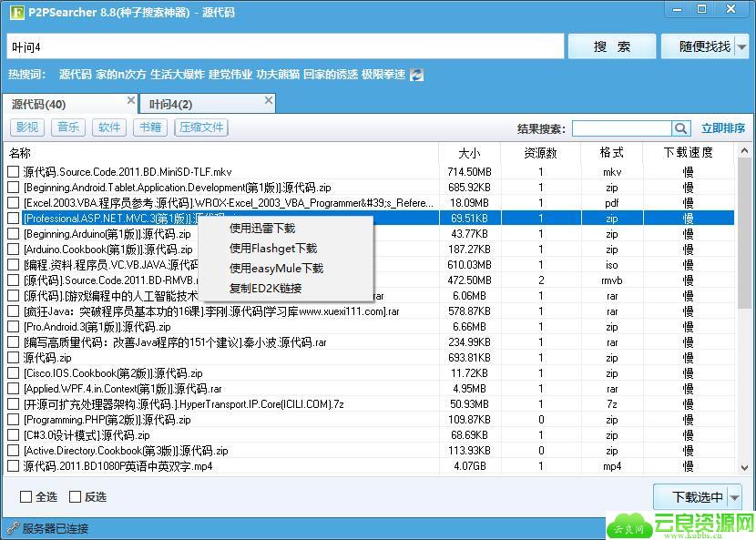Tick checkbox for Beginning.Arduino row
Screen dimensions: 756x540
coord(14,234)
